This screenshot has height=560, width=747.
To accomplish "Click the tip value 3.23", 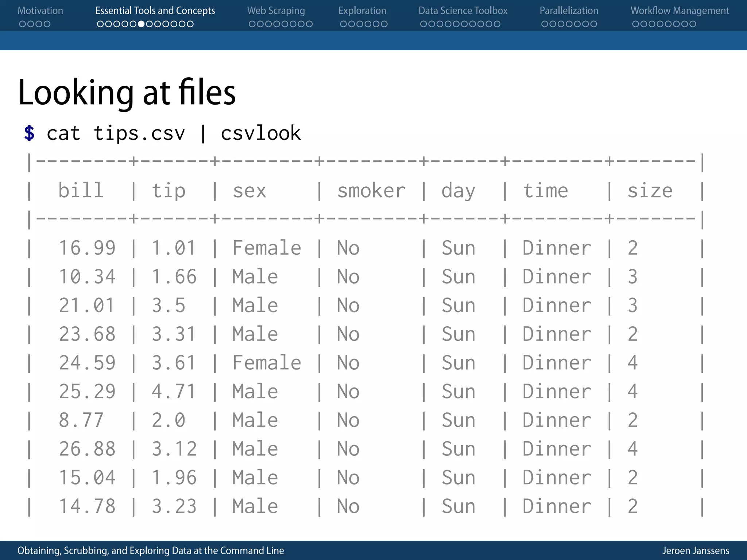I will (174, 506).
